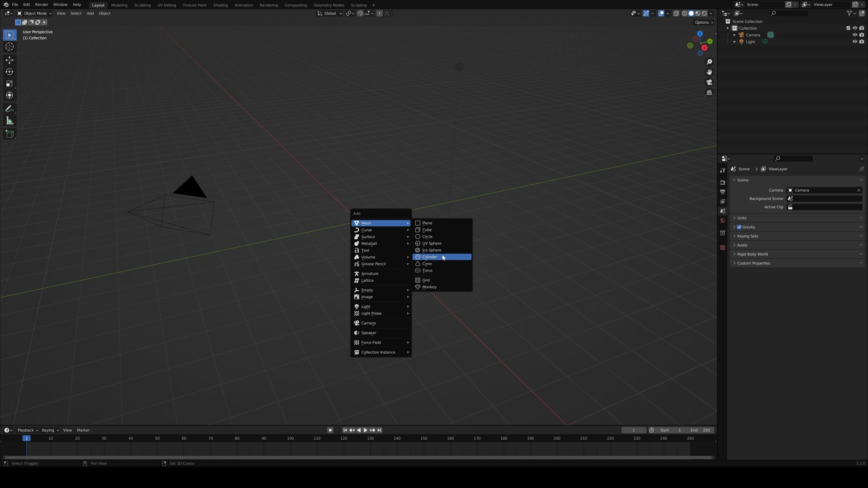Image resolution: width=868 pixels, height=488 pixels.
Task: Expand the Rigid Body World section
Action: pos(752,254)
